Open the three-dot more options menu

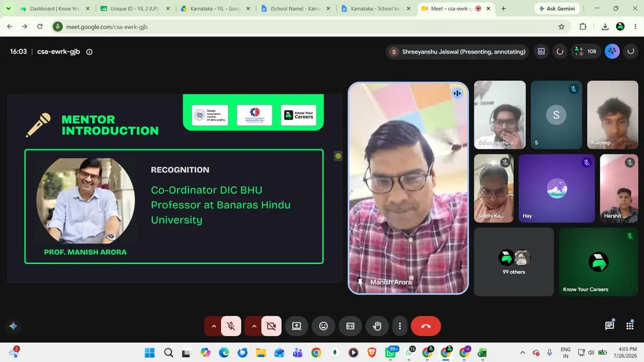coord(400,326)
